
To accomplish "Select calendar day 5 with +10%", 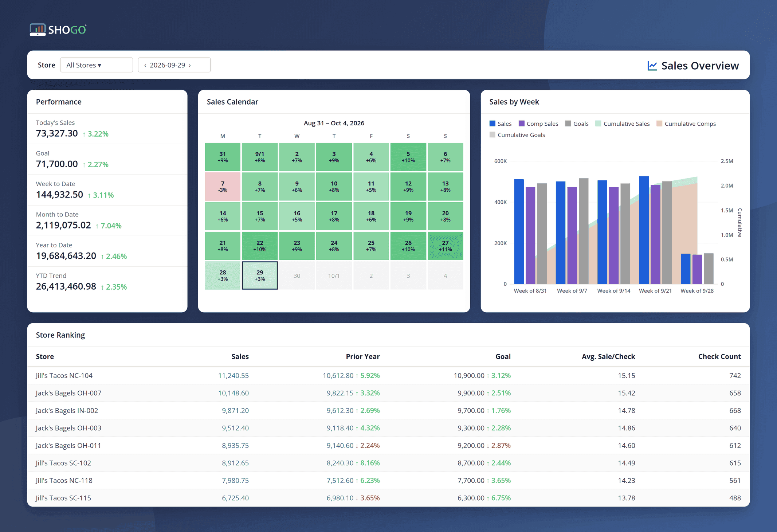I will click(408, 157).
